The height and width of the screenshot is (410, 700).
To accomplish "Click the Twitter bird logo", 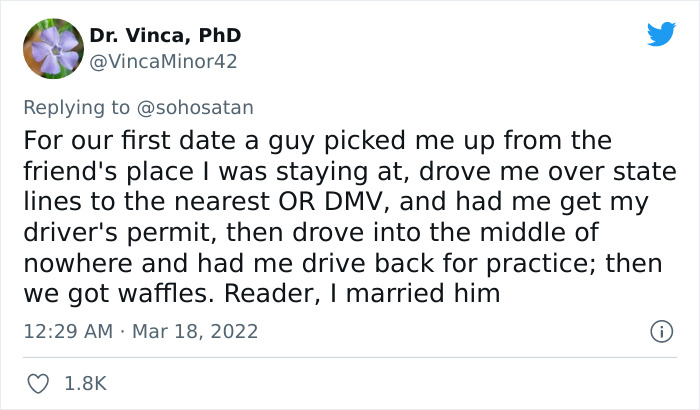I will (x=661, y=34).
